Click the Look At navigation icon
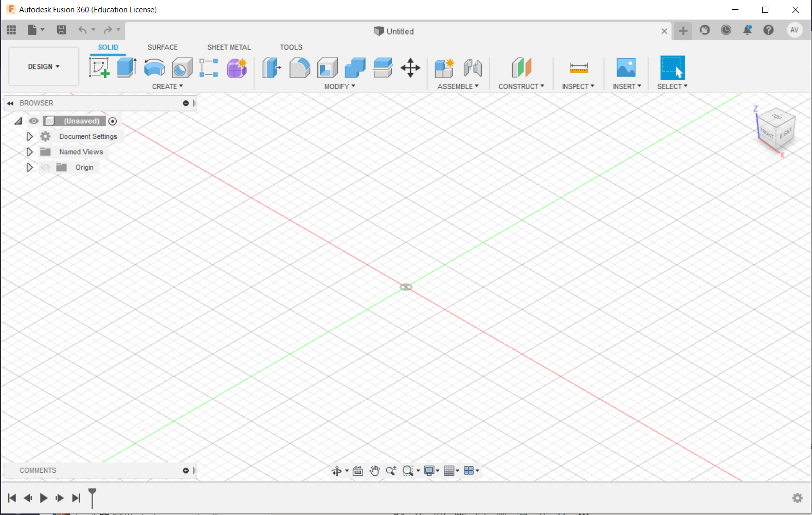This screenshot has height=515, width=812. [x=358, y=471]
